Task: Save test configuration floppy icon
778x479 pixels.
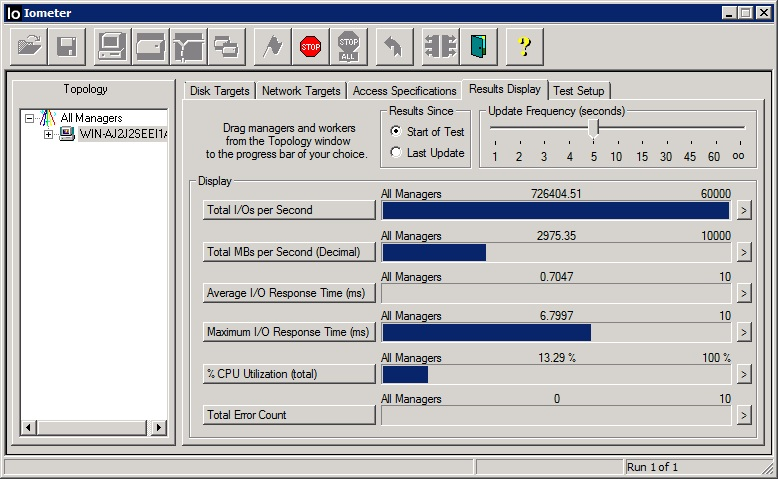Action: coord(67,47)
